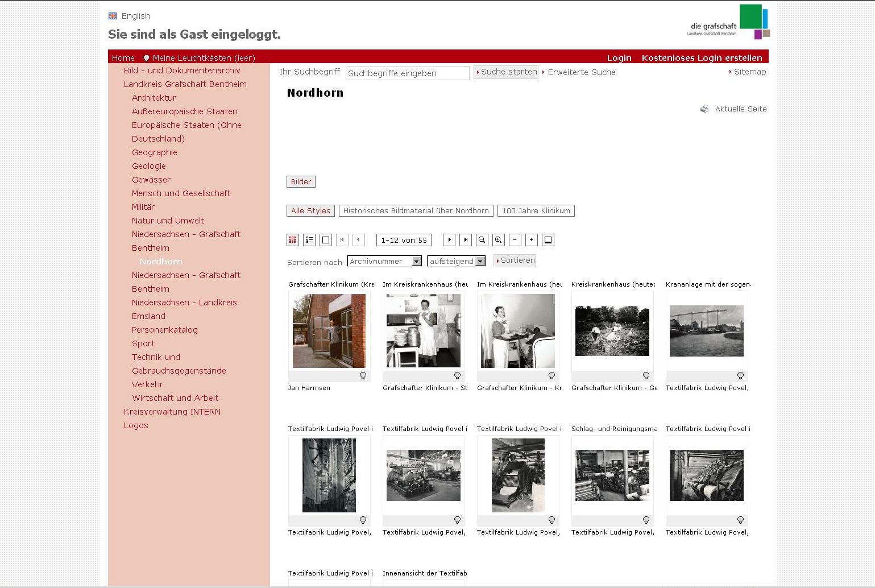875x588 pixels.
Task: Open the Kreiskrankenhaus nurse kitchen thumbnail
Action: click(x=424, y=331)
